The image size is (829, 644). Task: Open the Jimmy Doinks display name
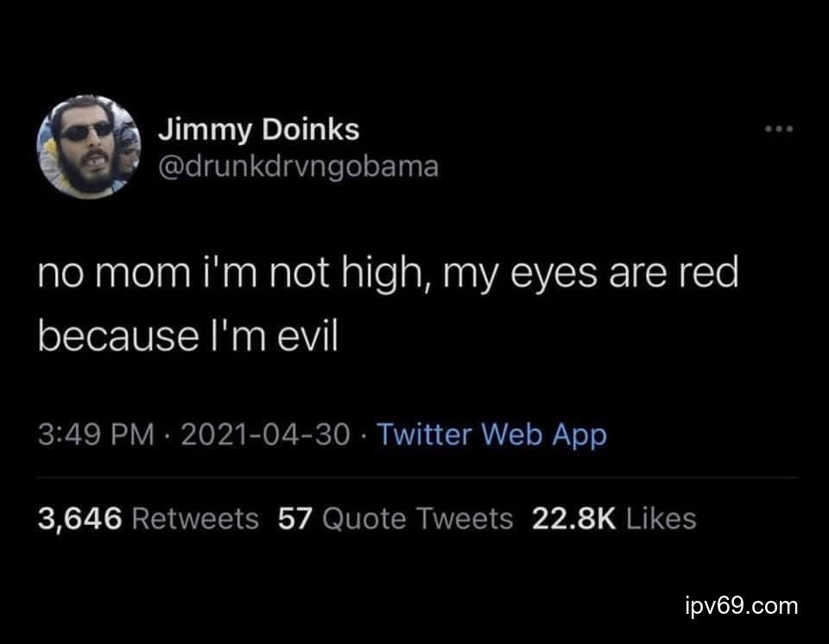click(x=258, y=130)
